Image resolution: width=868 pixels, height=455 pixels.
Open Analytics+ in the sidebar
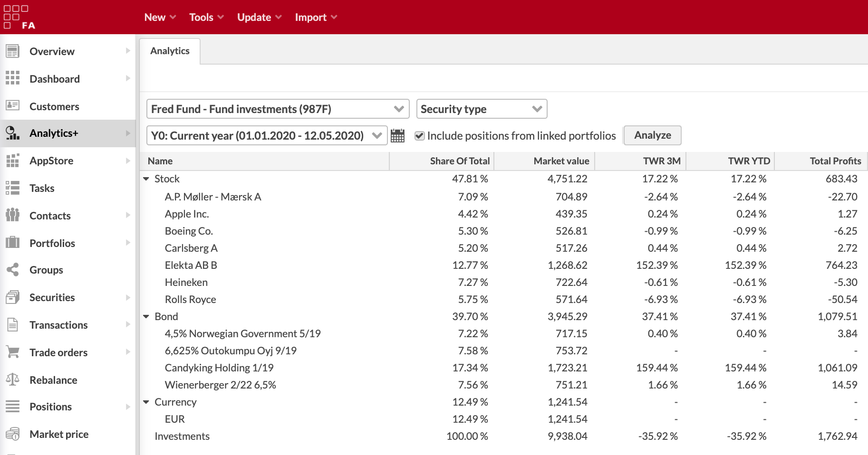[68, 133]
